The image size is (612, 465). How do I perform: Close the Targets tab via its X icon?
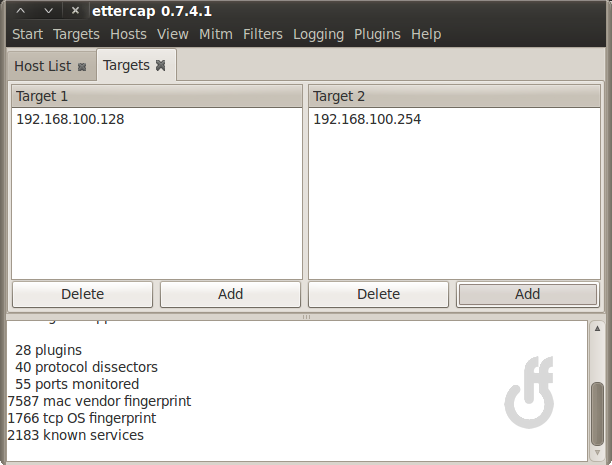160,65
